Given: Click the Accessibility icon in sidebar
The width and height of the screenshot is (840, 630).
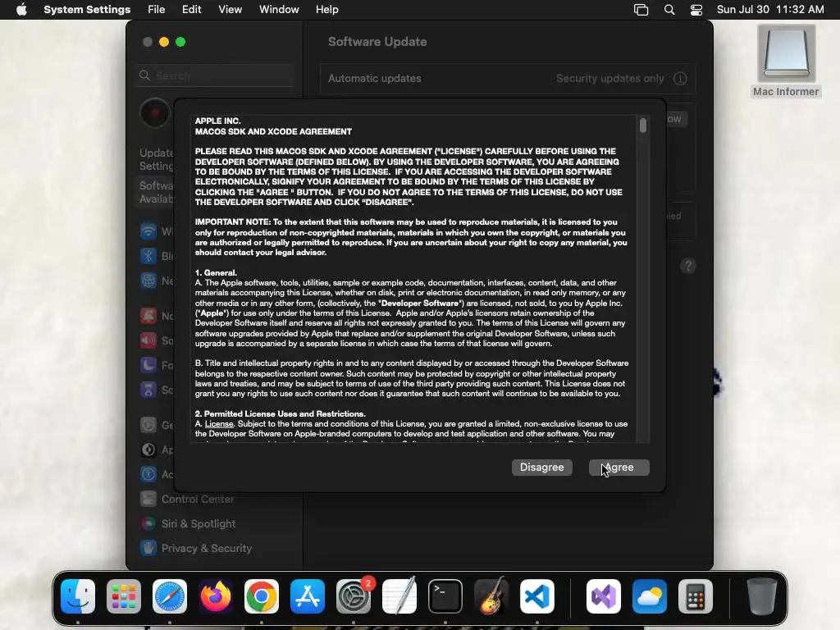Looking at the screenshot, I should click(148, 474).
